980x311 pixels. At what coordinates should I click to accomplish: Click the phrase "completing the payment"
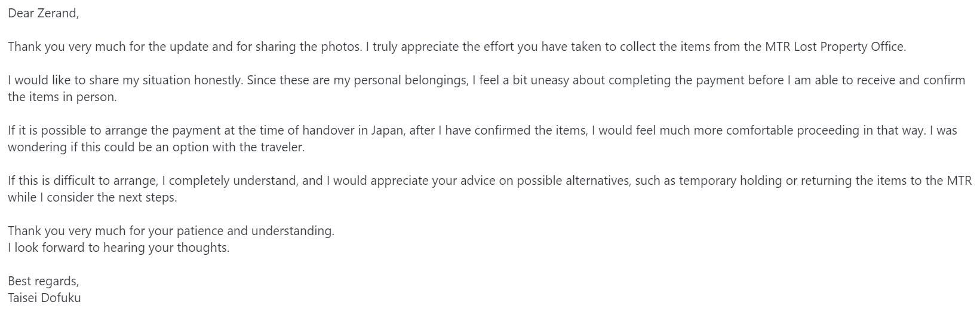(x=640, y=80)
